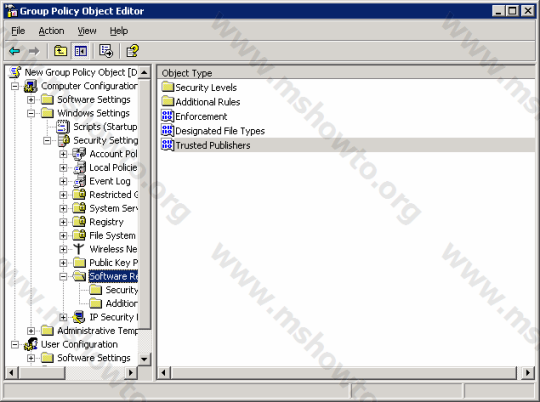The image size is (540, 402).
Task: Collapse the Windows Settings node
Action: pos(31,113)
